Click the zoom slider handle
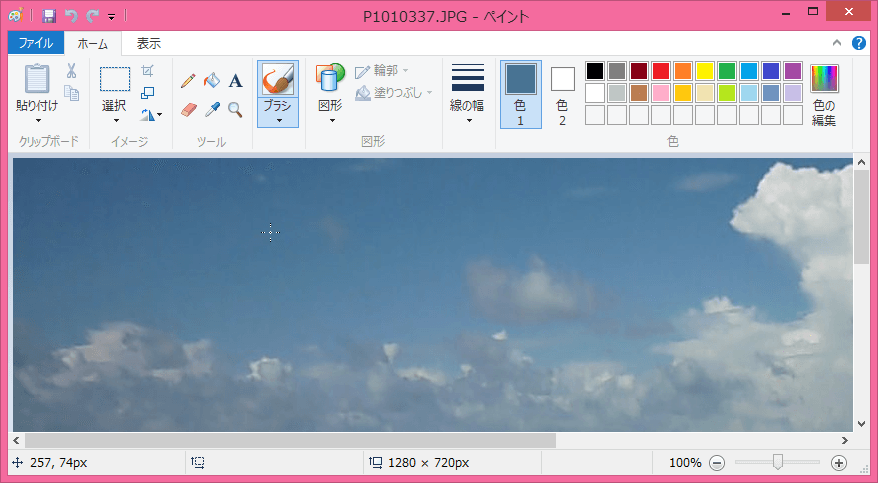This screenshot has height=483, width=878. (777, 462)
